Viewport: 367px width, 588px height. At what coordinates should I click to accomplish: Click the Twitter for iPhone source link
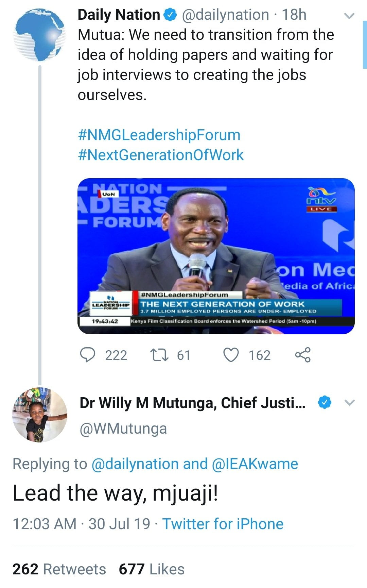pos(223,524)
